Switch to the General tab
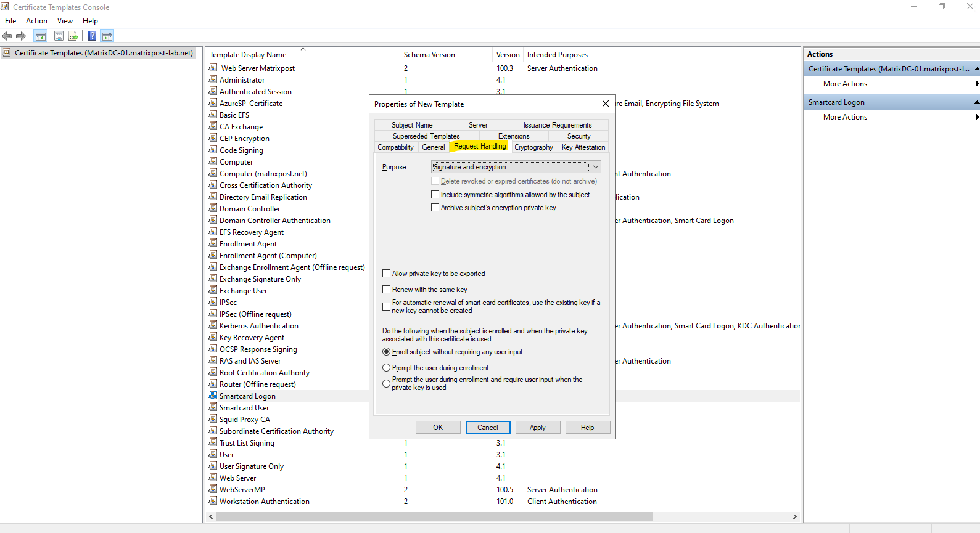The width and height of the screenshot is (980, 533). [x=433, y=147]
